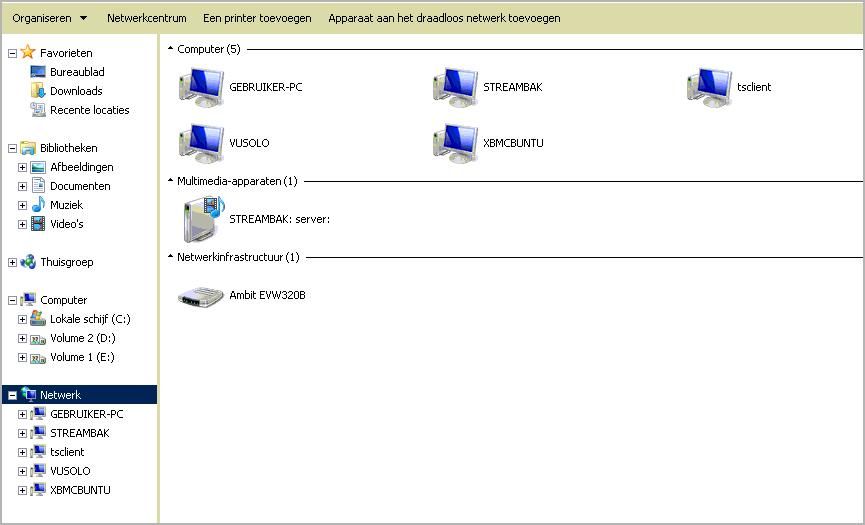The image size is (865, 525).
Task: Select Volume 2 (D:) in the sidebar
Action: (x=82, y=338)
